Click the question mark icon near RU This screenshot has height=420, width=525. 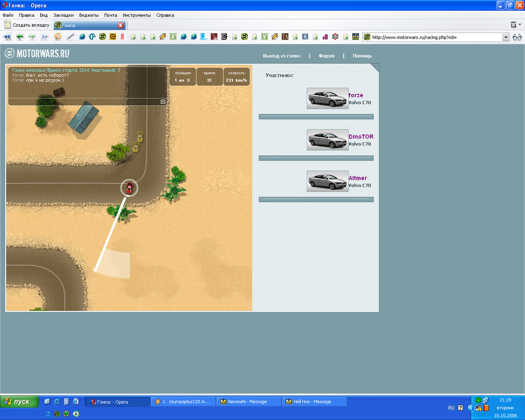(x=461, y=408)
